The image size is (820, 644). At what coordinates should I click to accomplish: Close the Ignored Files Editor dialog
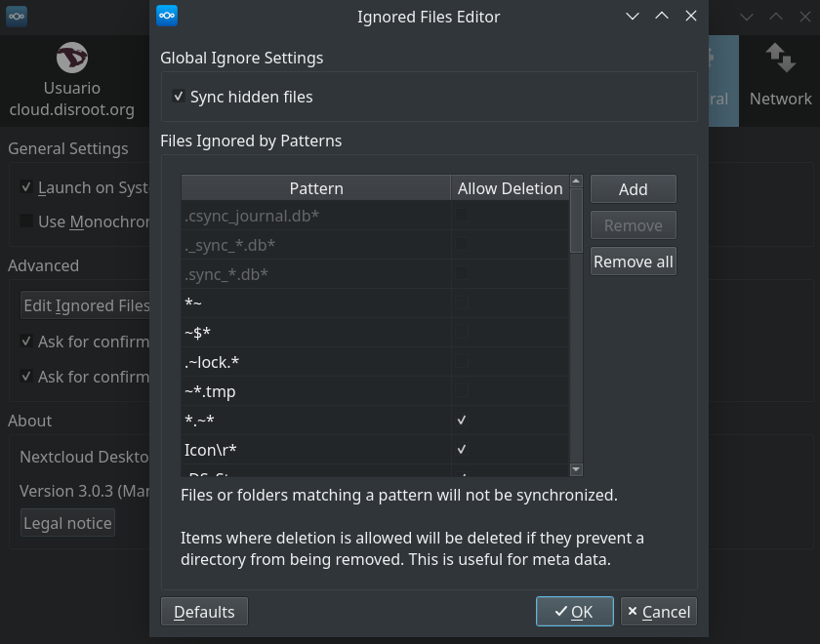point(691,16)
